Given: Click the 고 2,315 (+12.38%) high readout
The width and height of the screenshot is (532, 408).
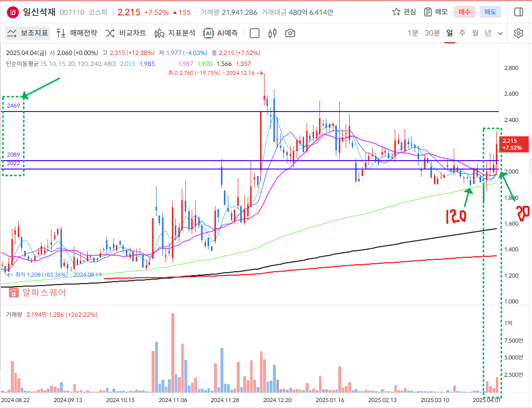Looking at the screenshot, I should [x=128, y=53].
